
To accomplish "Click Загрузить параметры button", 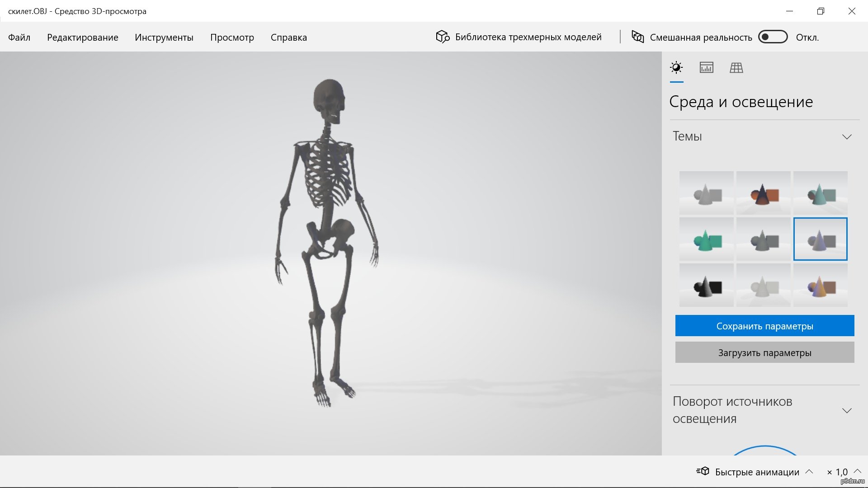I will 764,352.
